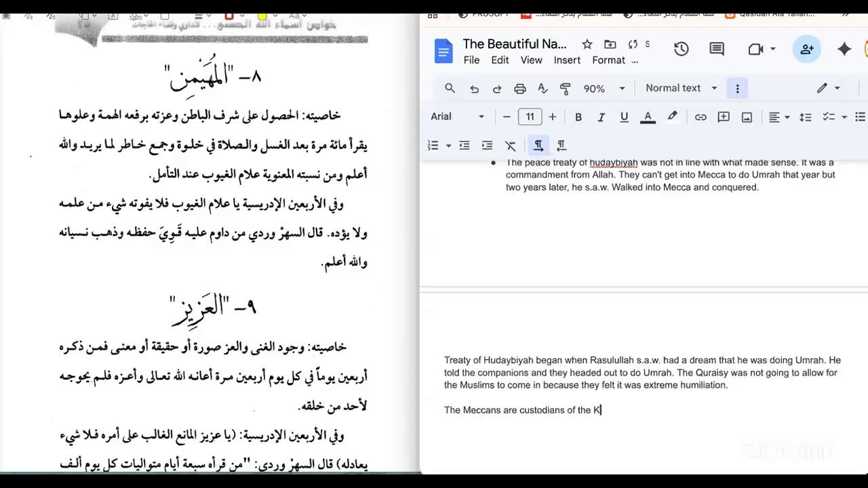
Task: Run spelling and grammar check
Action: pos(542,89)
